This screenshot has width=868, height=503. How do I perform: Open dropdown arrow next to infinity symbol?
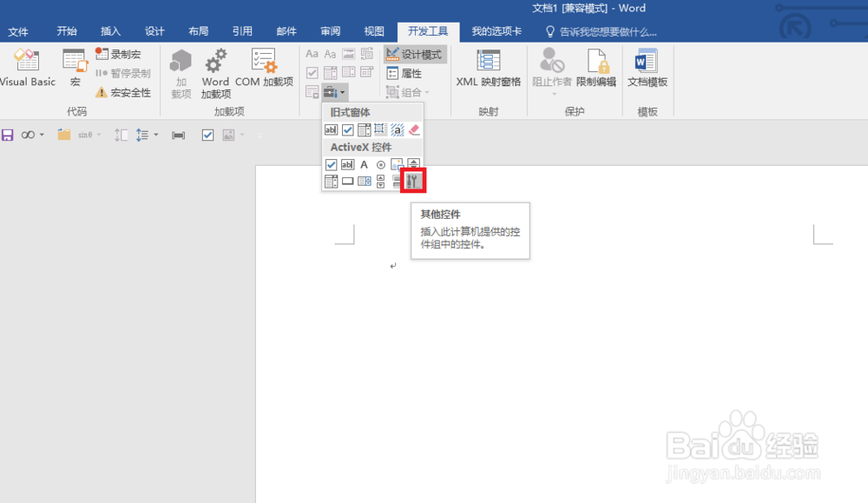pyautogui.click(x=42, y=135)
